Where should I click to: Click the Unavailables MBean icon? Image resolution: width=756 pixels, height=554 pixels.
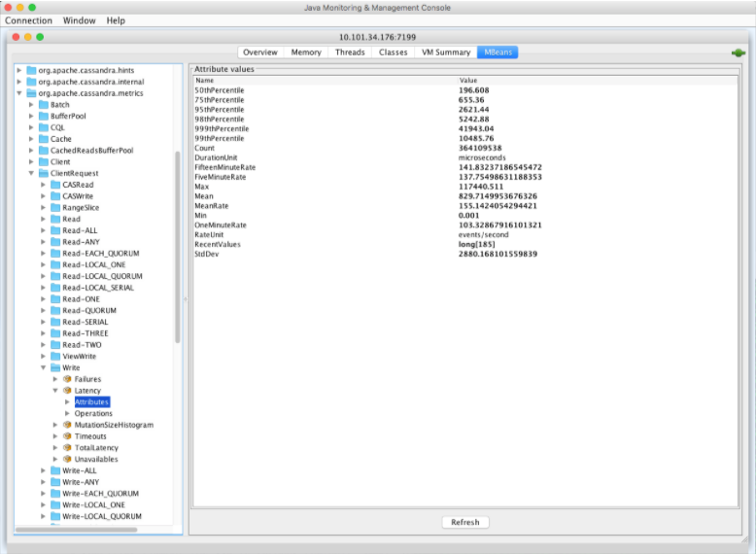(67, 459)
